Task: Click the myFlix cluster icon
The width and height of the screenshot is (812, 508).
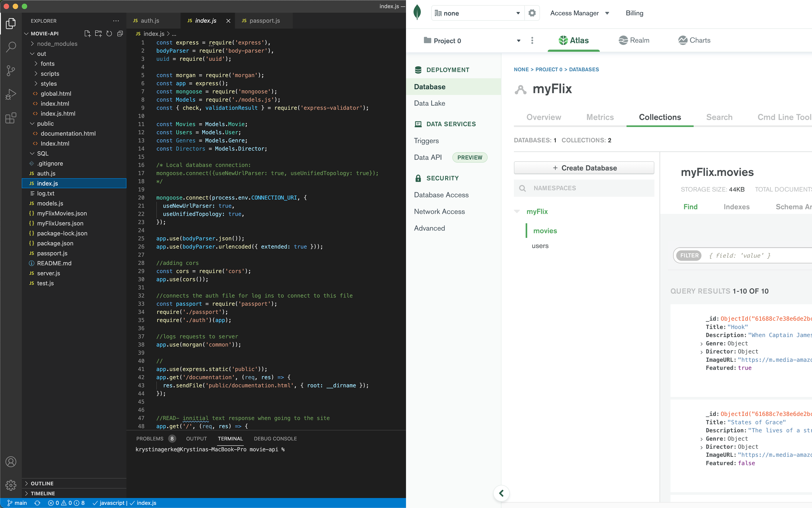Action: pyautogui.click(x=520, y=89)
